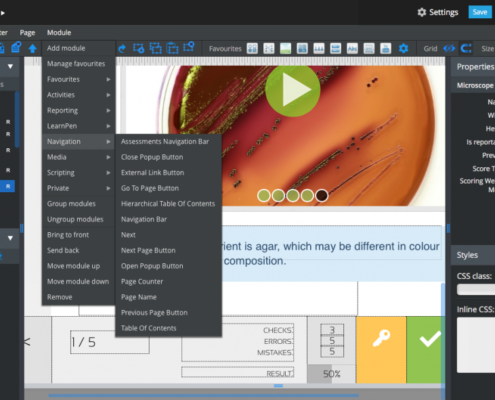Expand the Activities submenu
Viewport: 495px width, 400px height.
tap(79, 95)
